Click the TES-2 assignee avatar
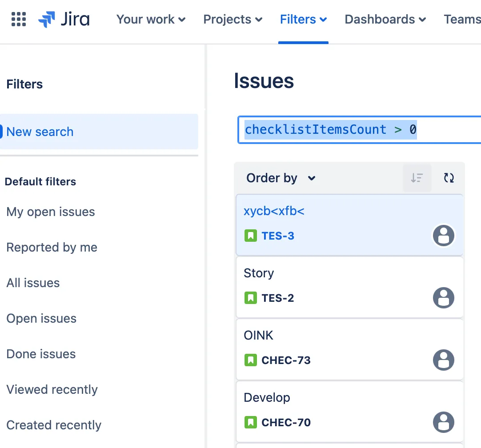Screen dimensions: 481x448 coord(443,298)
